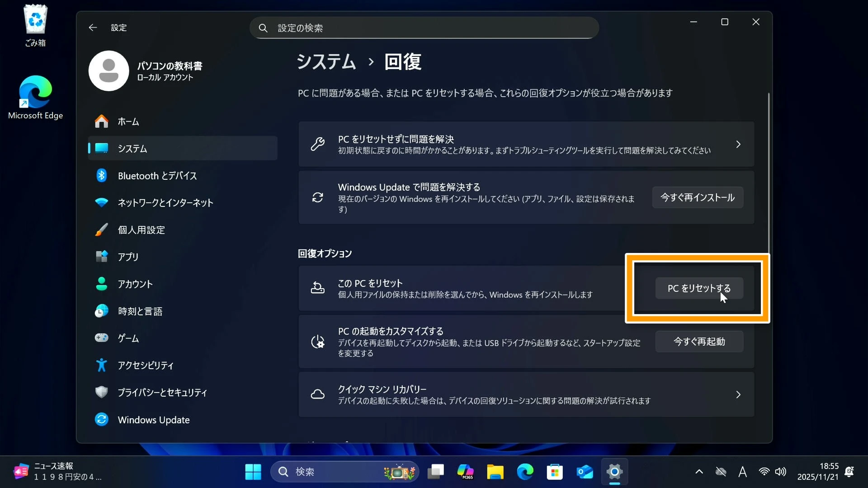Open ネットワークとインターネット settings
This screenshot has width=868, height=488.
coord(165,203)
